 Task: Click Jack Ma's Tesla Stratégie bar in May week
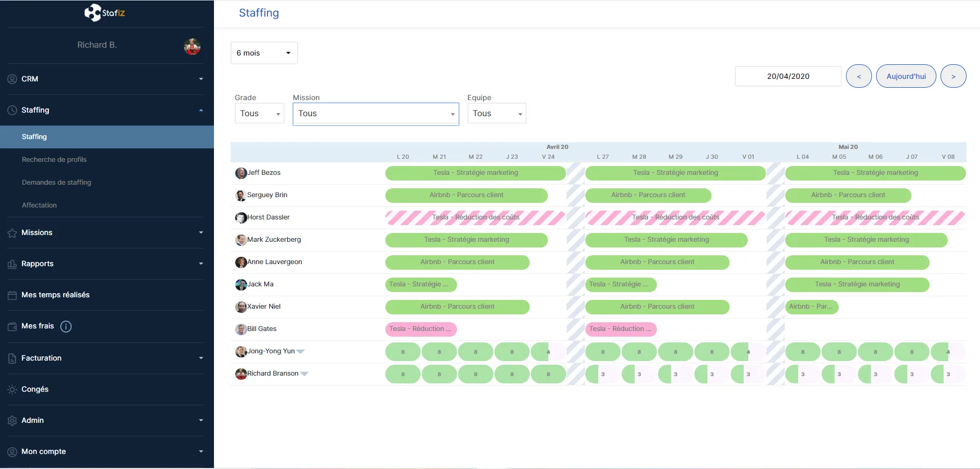(857, 285)
